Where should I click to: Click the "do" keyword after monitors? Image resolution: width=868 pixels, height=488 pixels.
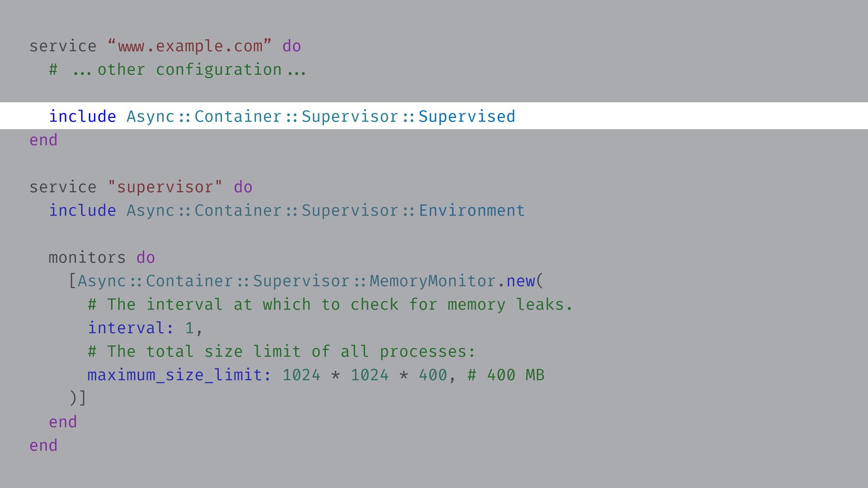(146, 258)
